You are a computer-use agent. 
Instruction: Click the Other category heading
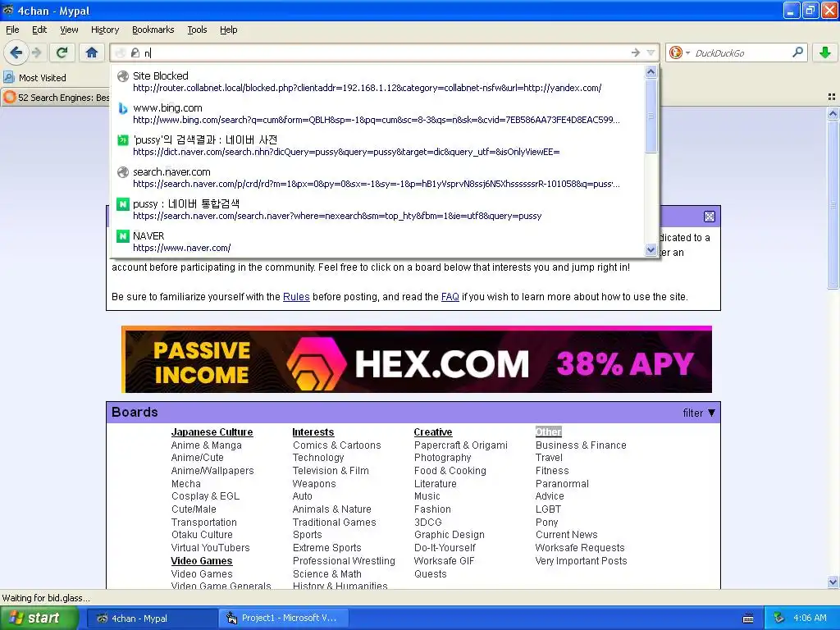(x=548, y=431)
